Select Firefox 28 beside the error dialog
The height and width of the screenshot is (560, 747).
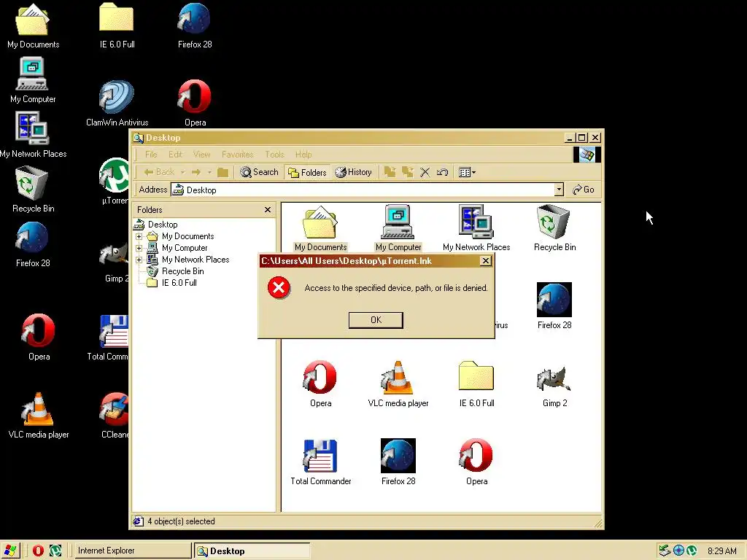pyautogui.click(x=554, y=306)
